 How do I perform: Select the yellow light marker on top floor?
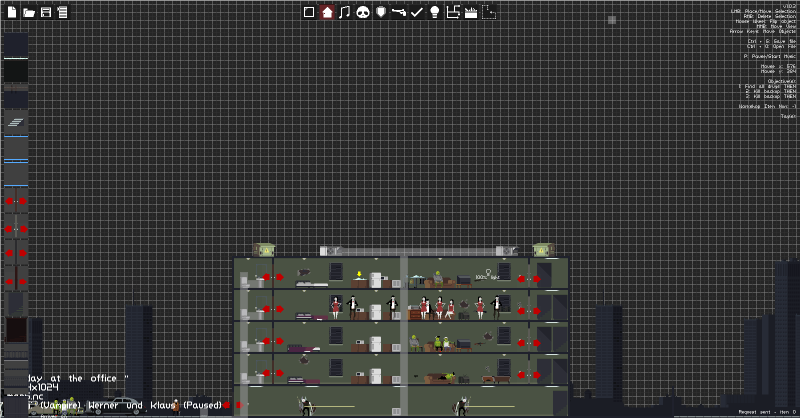coord(359,275)
